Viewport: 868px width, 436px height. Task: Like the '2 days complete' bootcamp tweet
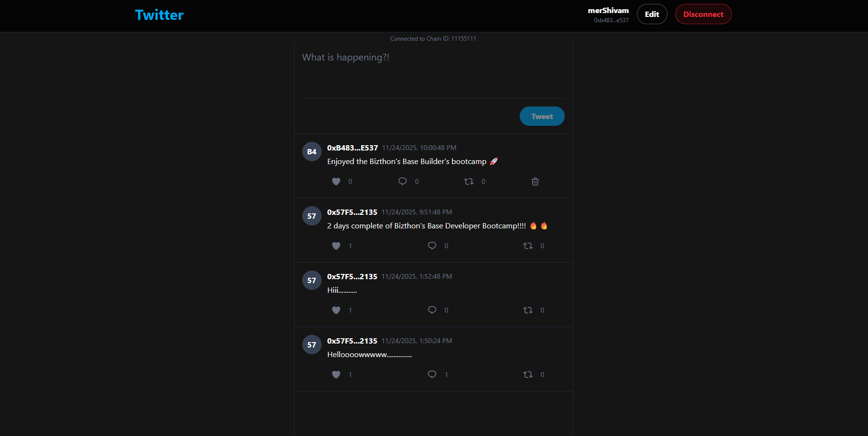coord(336,246)
